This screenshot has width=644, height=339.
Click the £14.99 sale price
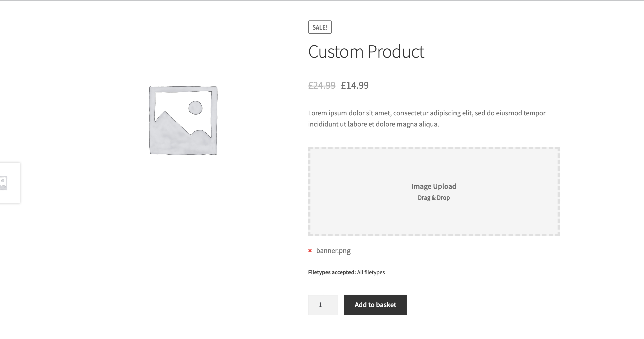[x=355, y=86]
